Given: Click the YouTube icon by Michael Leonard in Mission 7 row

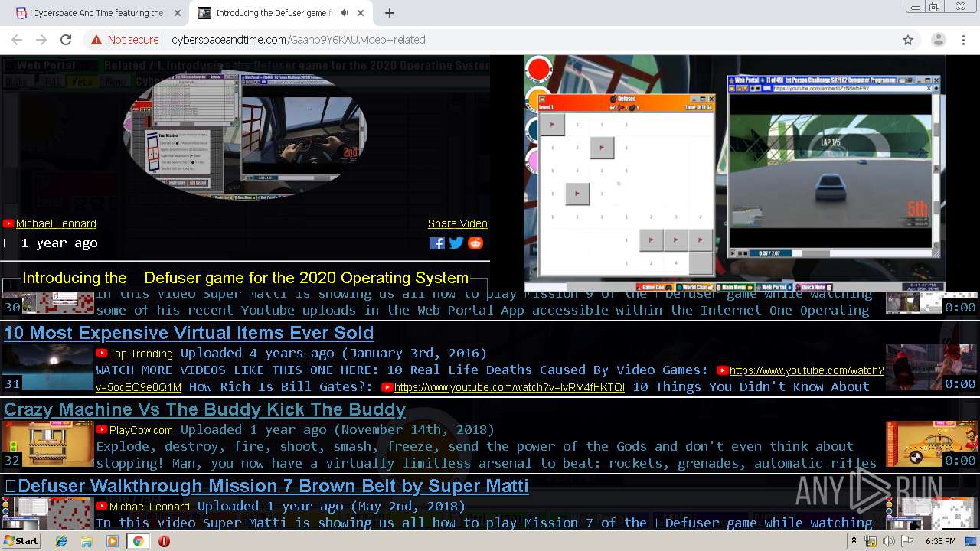Looking at the screenshot, I should click(x=102, y=507).
